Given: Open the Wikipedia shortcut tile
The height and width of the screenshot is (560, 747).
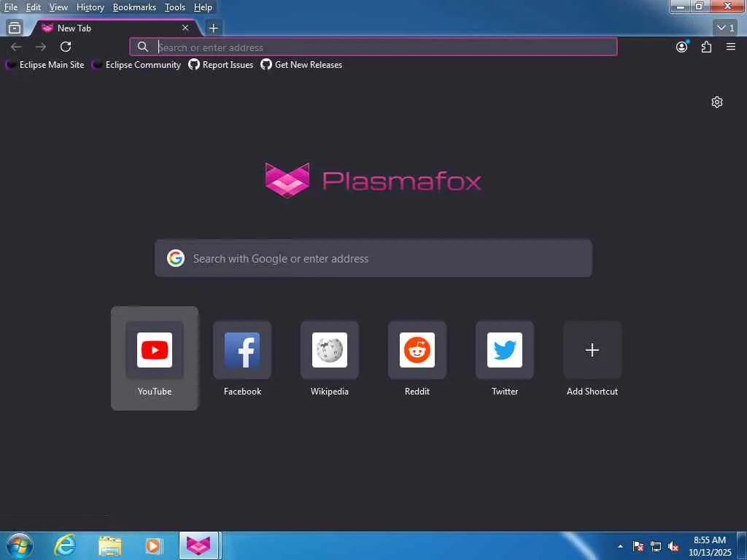Looking at the screenshot, I should [330, 358].
